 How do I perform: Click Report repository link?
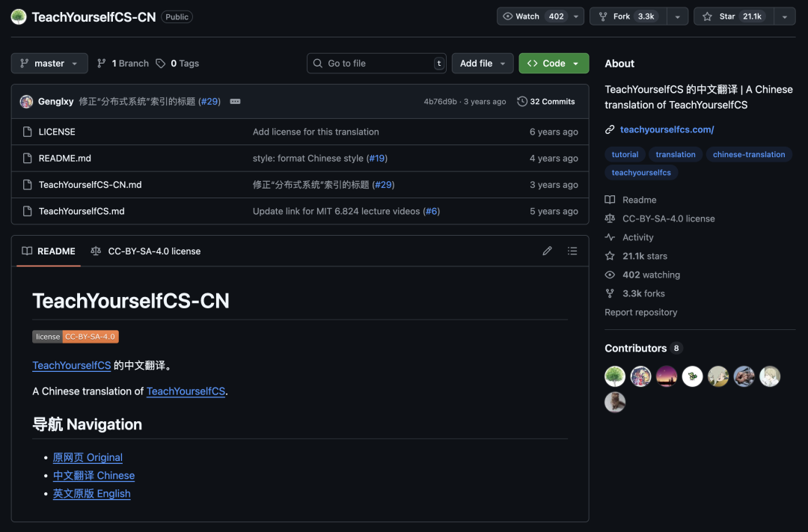tap(640, 313)
